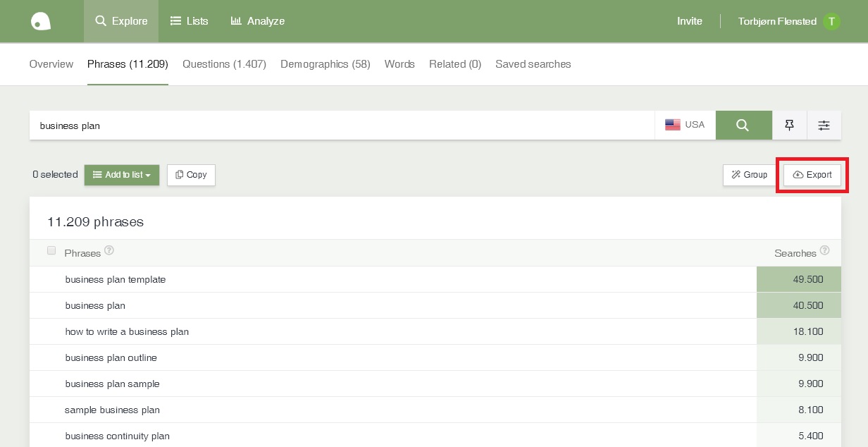The height and width of the screenshot is (447, 868).
Task: Click the Export cloud icon
Action: (x=798, y=175)
